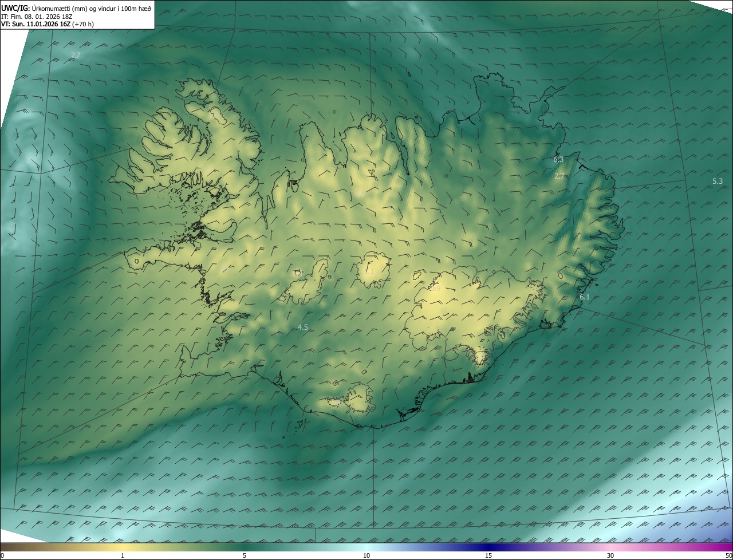Click the 2.7 value label on the map
Image resolution: width=733 pixels, height=560 pixels.
tap(560, 176)
